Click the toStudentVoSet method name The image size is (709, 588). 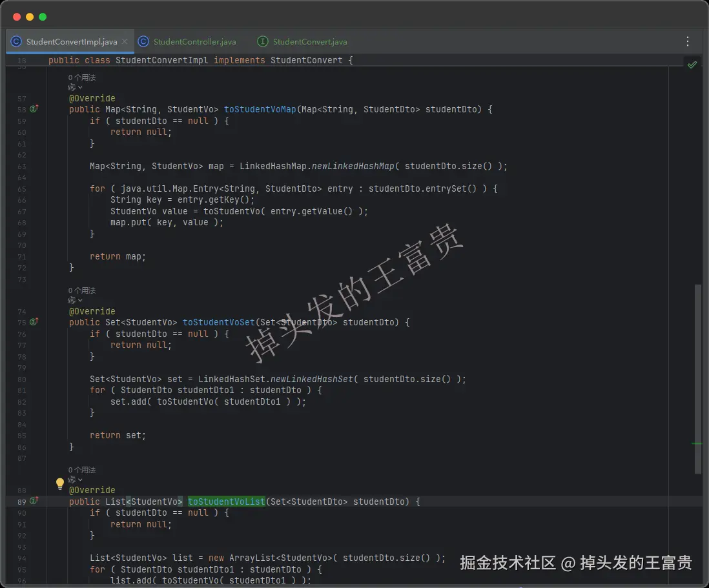point(219,322)
